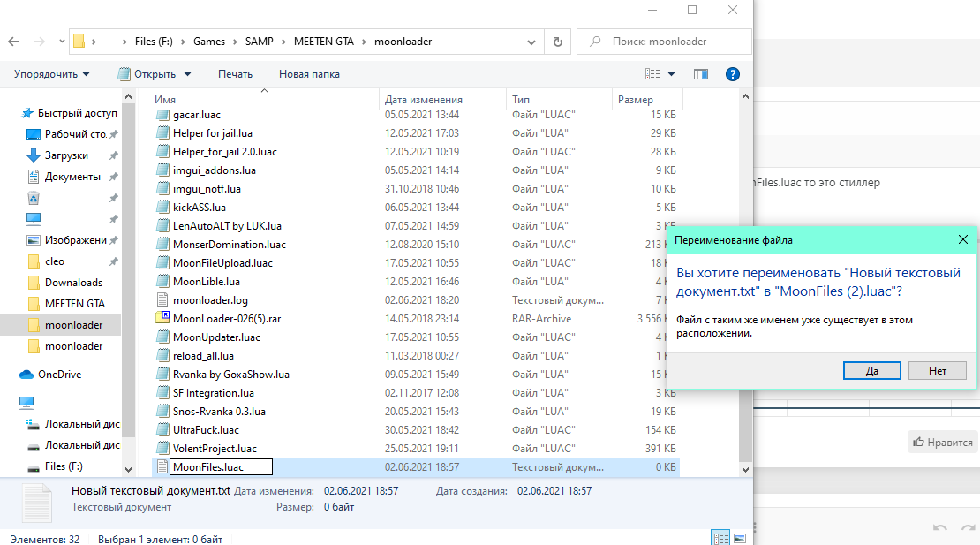The height and width of the screenshot is (545, 980).
Task: Focus the moonloader search box
Action: (x=664, y=42)
